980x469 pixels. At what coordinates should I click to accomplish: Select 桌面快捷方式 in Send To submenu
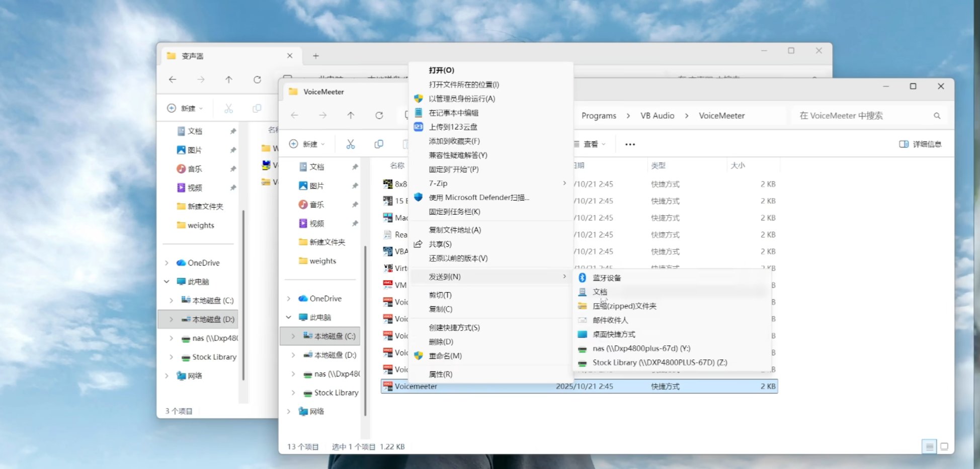[x=613, y=334]
